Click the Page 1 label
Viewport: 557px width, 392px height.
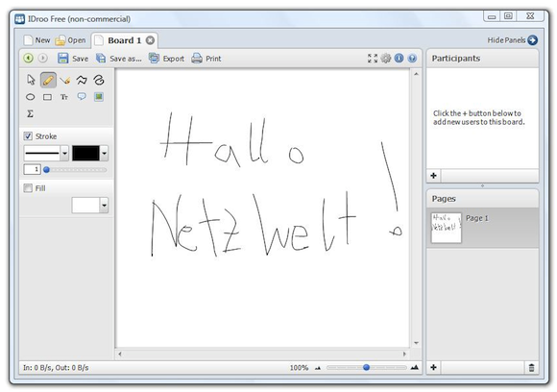[x=477, y=218]
